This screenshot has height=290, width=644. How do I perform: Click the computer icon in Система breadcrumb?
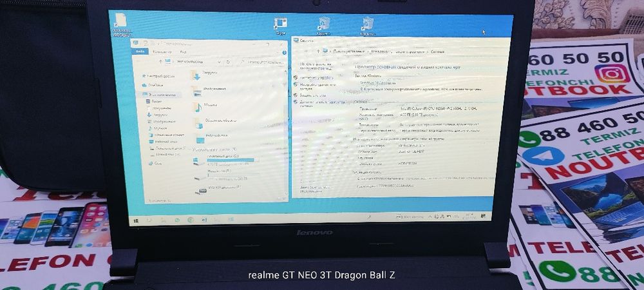[x=325, y=52]
